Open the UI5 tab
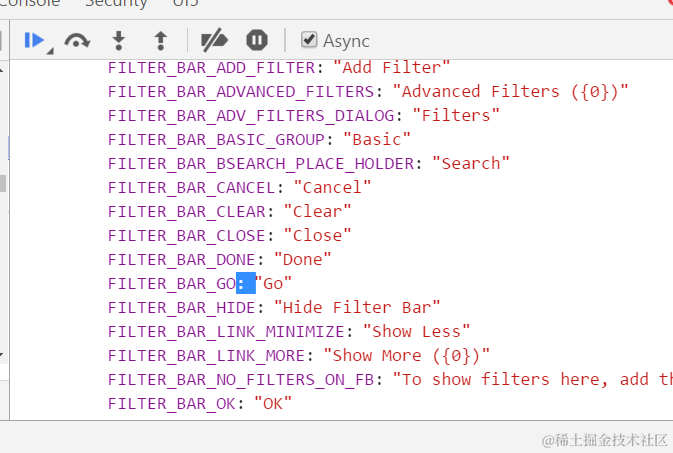 point(185,4)
